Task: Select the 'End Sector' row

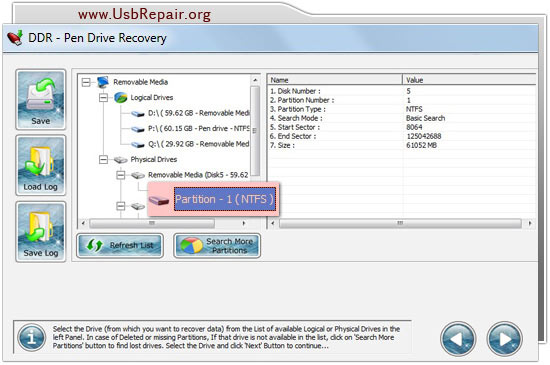Action: point(402,136)
